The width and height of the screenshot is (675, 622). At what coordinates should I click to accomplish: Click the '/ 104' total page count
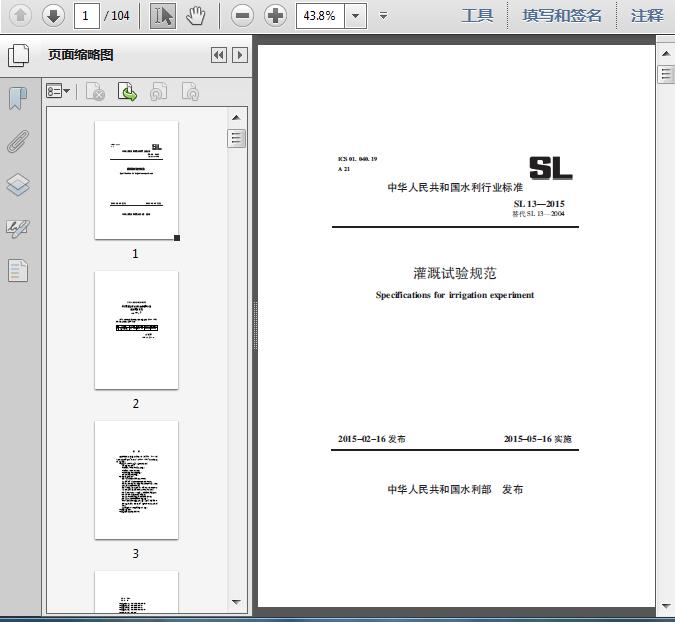pos(117,16)
